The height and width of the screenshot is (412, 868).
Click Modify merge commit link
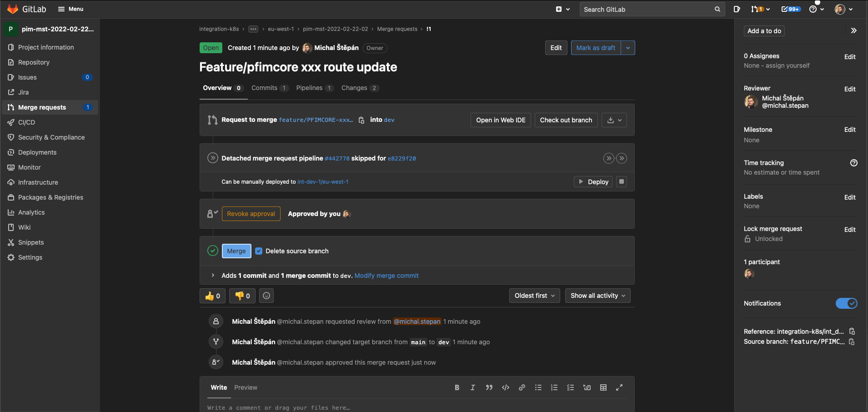pyautogui.click(x=386, y=276)
